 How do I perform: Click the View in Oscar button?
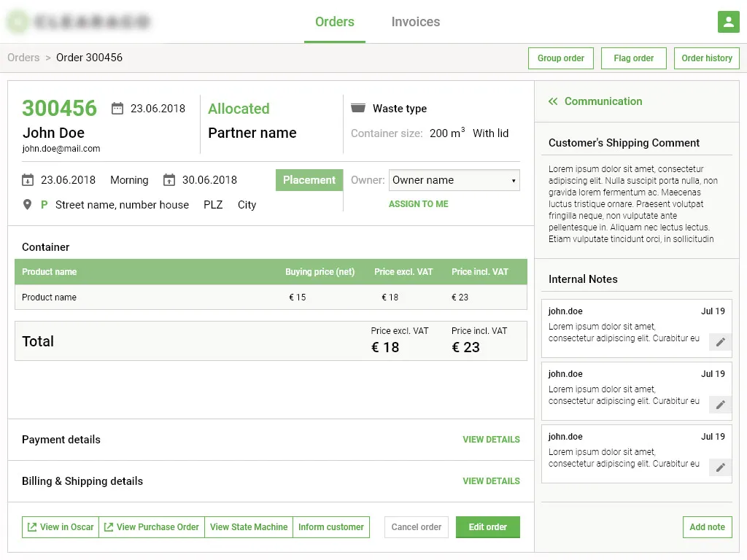(61, 527)
